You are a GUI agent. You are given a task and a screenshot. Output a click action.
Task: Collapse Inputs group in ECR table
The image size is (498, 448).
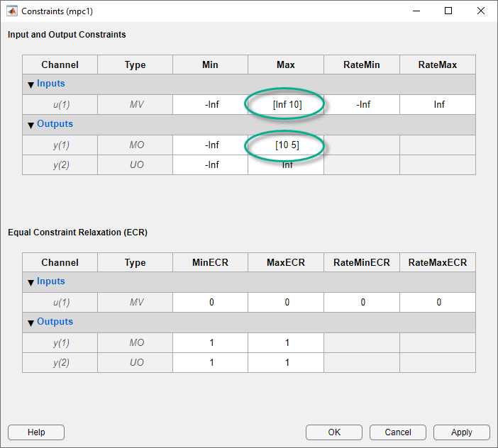[31, 282]
